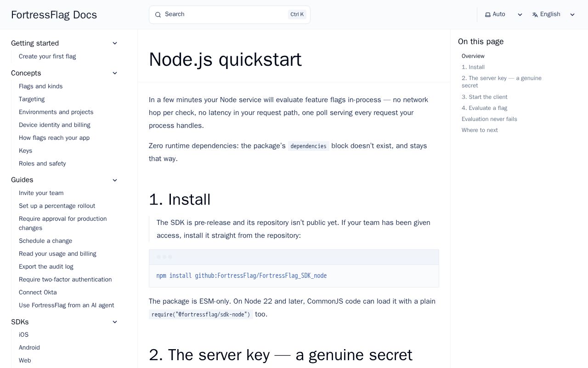Open the Android SDK page
The image size is (588, 368).
click(29, 348)
